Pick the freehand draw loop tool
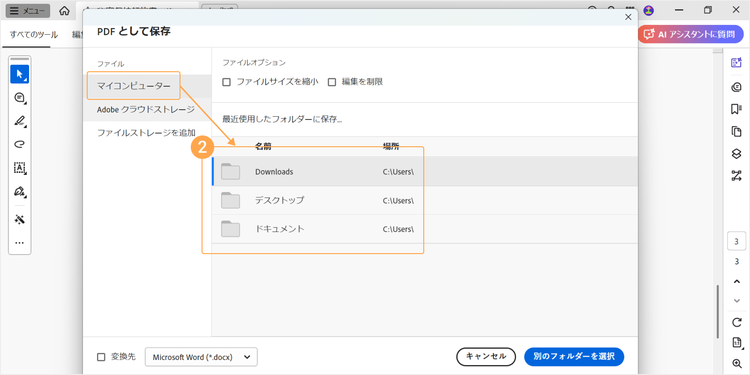 click(x=20, y=144)
